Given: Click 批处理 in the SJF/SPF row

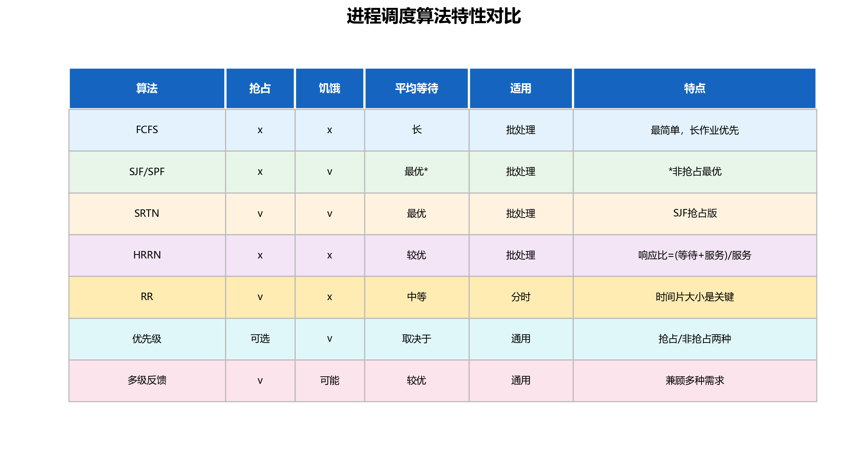Looking at the screenshot, I should click(521, 172).
